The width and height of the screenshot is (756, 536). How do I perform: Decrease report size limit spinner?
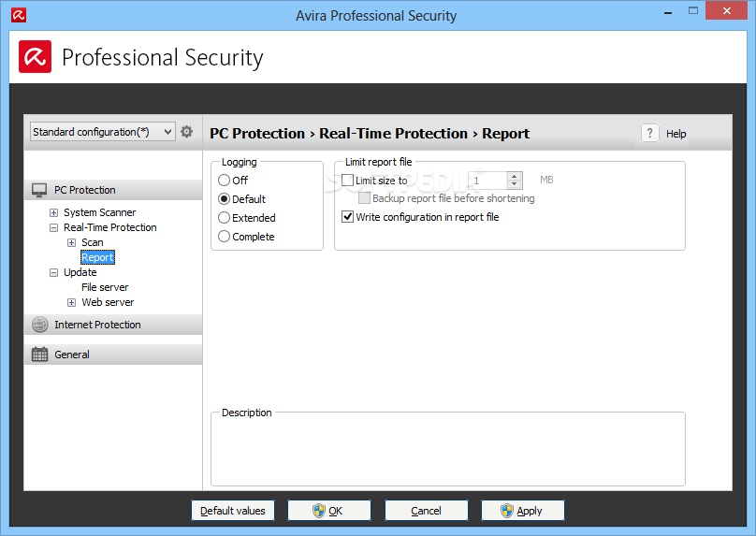[x=515, y=184]
